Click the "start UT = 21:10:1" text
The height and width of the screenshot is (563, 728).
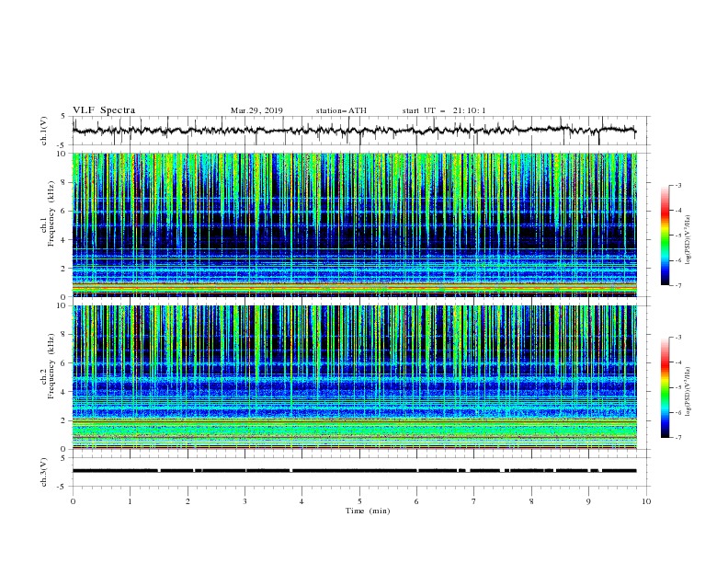click(x=443, y=110)
